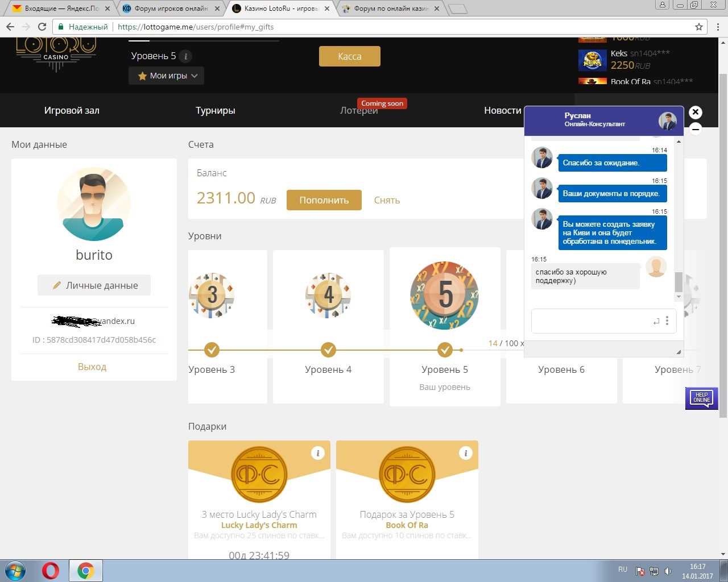Open the Турниры menu item
This screenshot has width=728, height=582.
click(x=215, y=110)
